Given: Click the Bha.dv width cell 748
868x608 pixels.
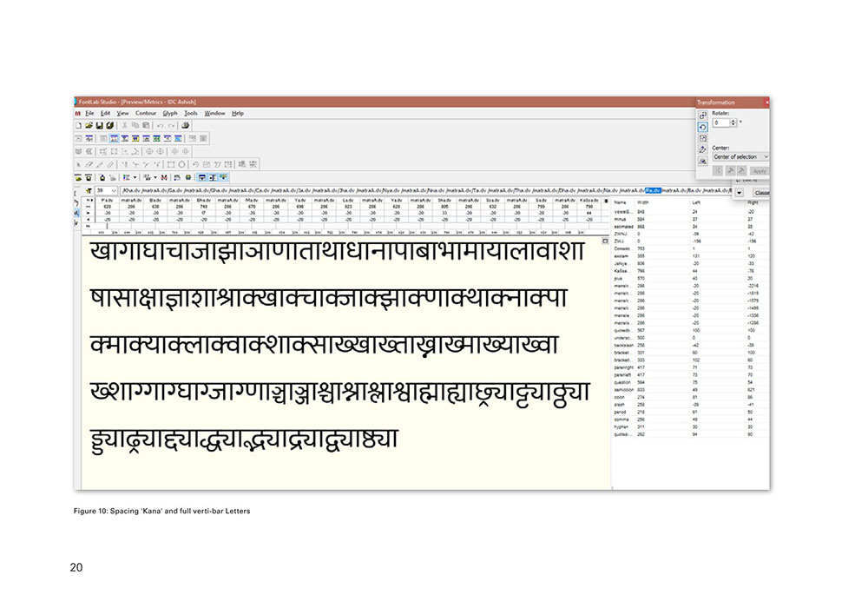Looking at the screenshot, I should [x=204, y=207].
